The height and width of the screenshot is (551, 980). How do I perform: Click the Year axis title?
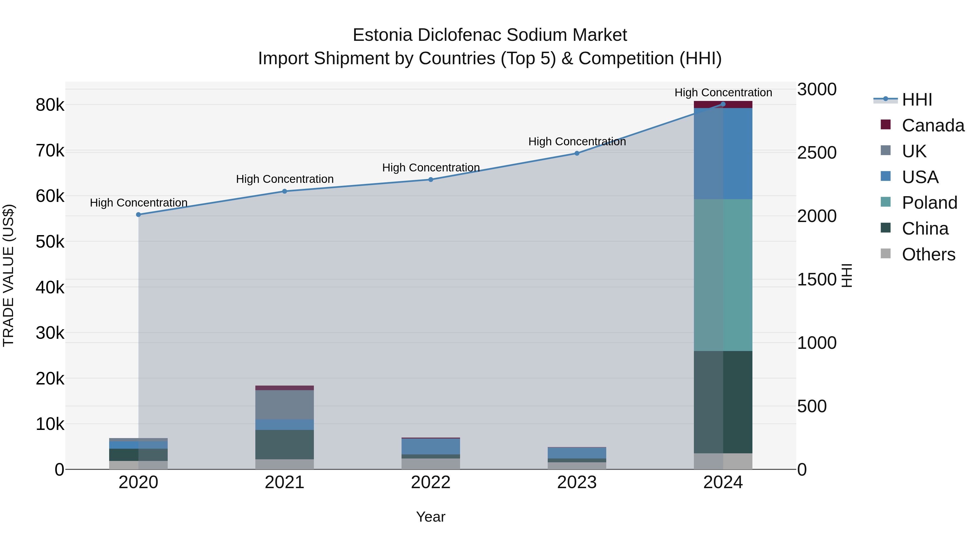[431, 517]
